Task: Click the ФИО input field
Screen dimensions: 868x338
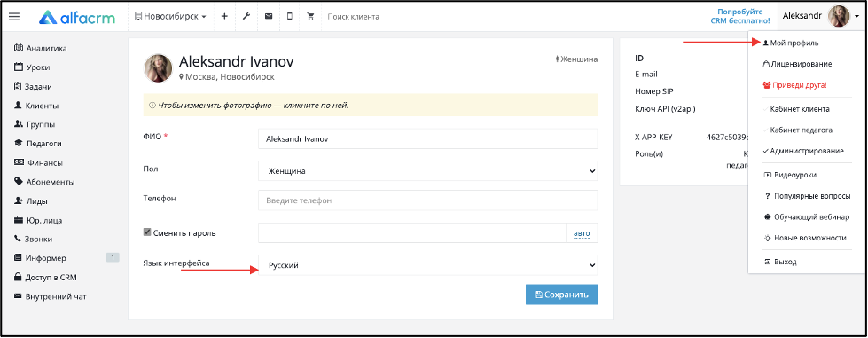Action: (x=428, y=139)
